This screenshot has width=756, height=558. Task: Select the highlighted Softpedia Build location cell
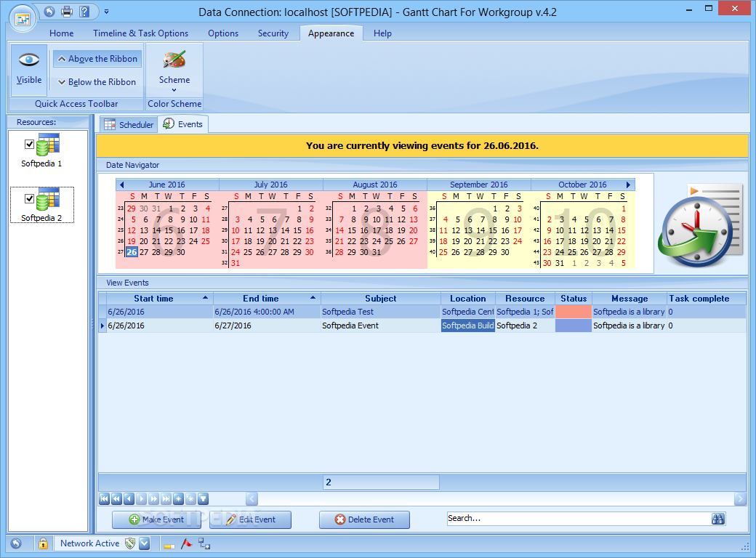click(467, 325)
